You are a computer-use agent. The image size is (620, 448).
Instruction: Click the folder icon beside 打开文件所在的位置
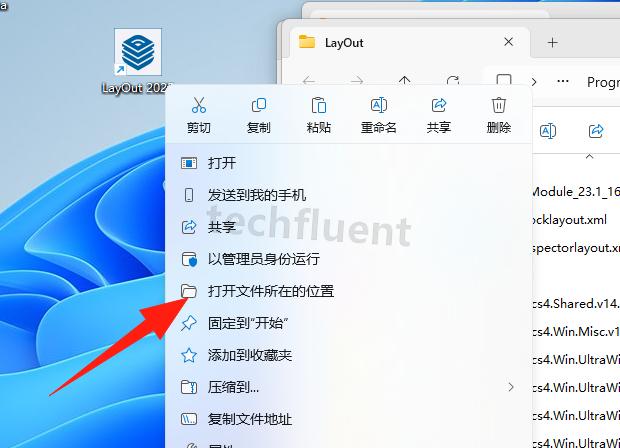click(189, 291)
